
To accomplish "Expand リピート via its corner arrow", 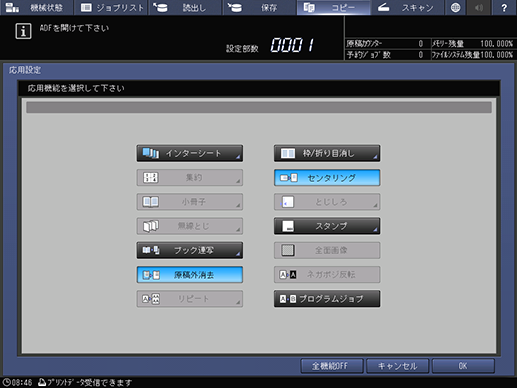I will pyautogui.click(x=238, y=303).
